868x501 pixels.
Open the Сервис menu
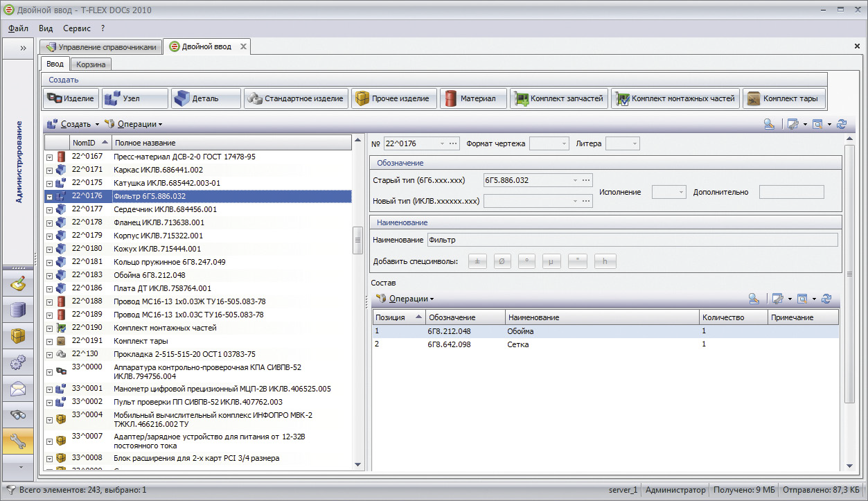click(76, 28)
